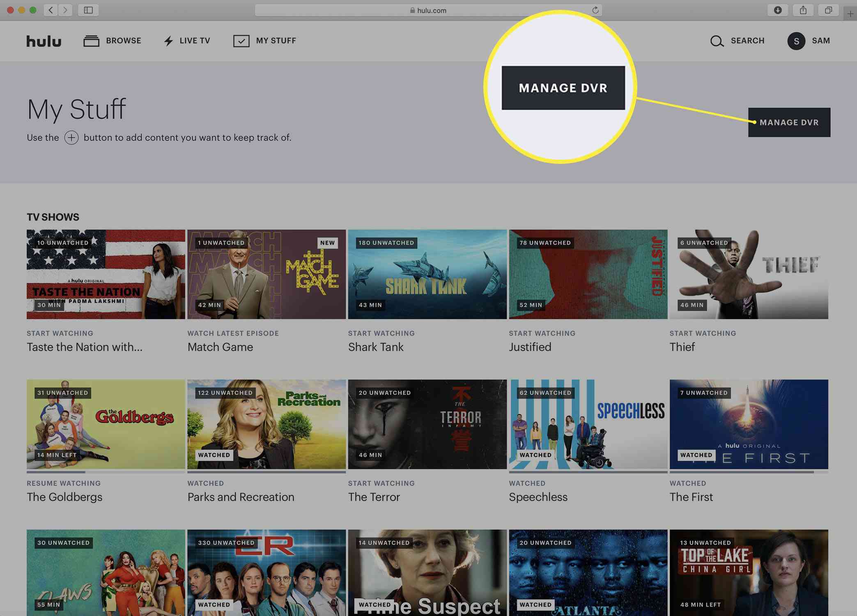
Task: Click the 48 MIN LEFT label
Action: coord(701,605)
